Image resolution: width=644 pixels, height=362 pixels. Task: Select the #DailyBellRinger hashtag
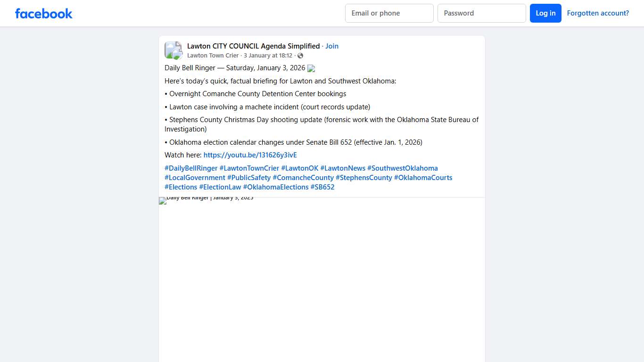coord(191,168)
